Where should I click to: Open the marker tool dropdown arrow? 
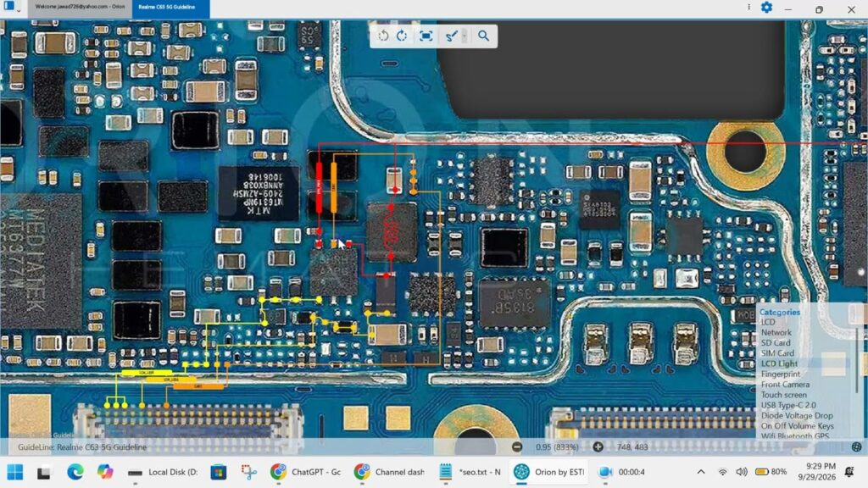[465, 36]
